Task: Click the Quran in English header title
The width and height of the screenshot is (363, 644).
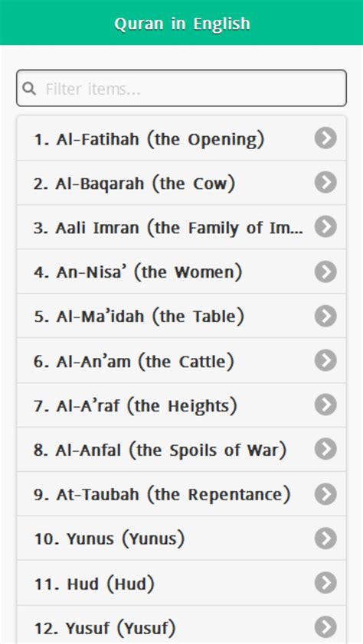Action: click(x=182, y=24)
